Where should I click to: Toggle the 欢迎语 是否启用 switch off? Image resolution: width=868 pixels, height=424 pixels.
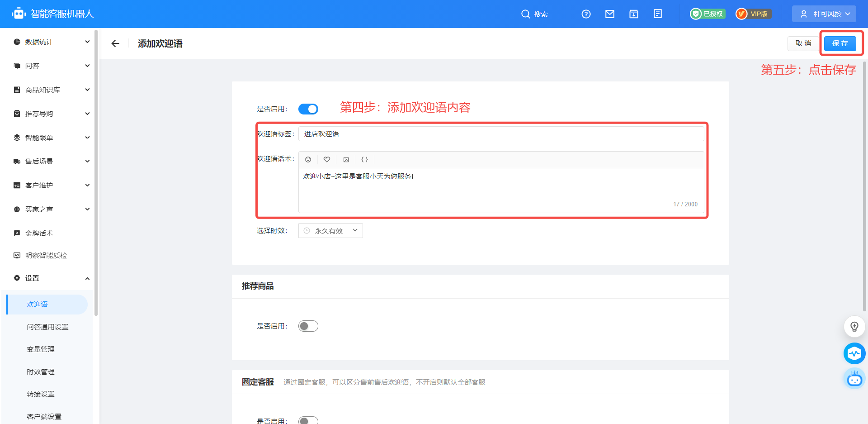click(308, 109)
